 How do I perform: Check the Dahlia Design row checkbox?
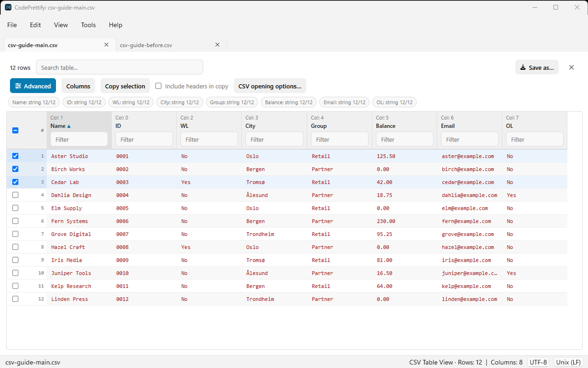pyautogui.click(x=15, y=195)
